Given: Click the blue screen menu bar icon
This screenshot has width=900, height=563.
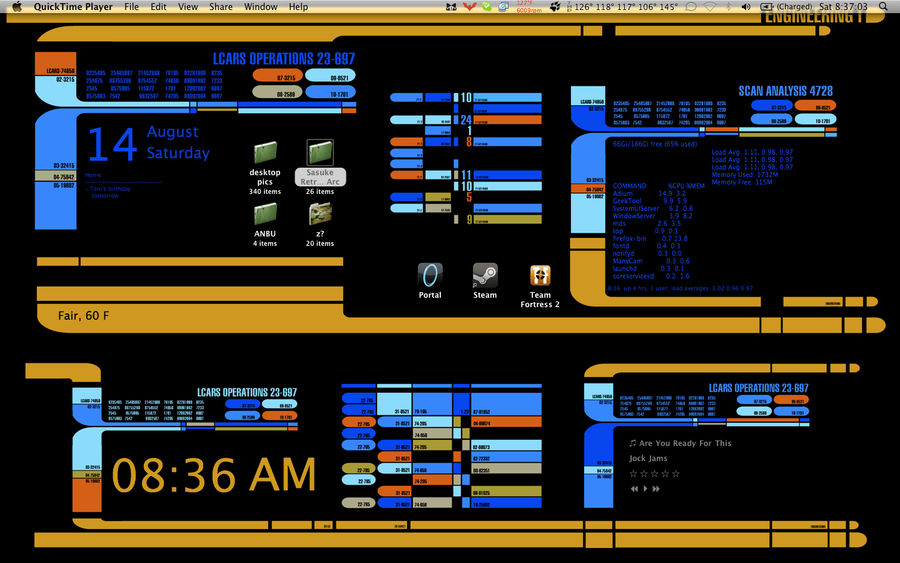Looking at the screenshot, I should [503, 7].
